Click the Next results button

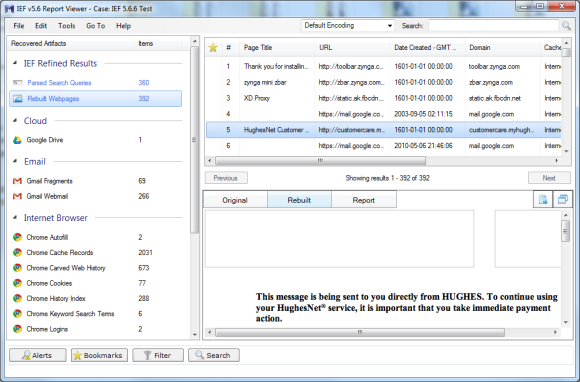(549, 178)
